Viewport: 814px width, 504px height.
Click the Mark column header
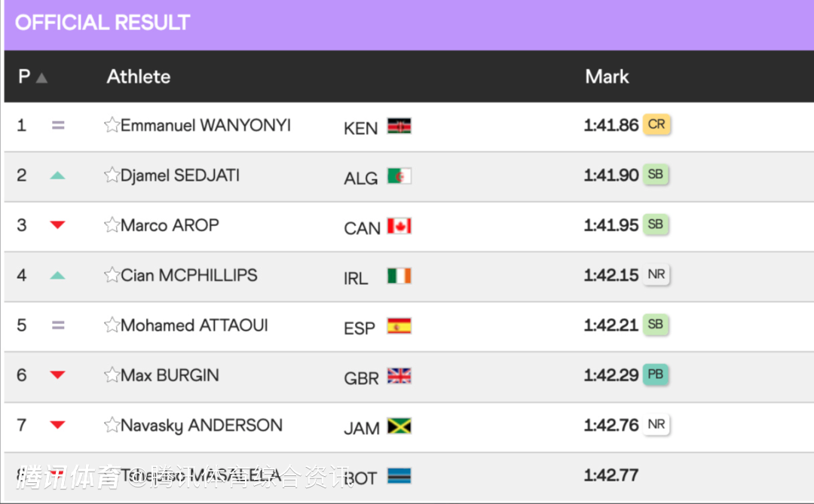(x=607, y=77)
